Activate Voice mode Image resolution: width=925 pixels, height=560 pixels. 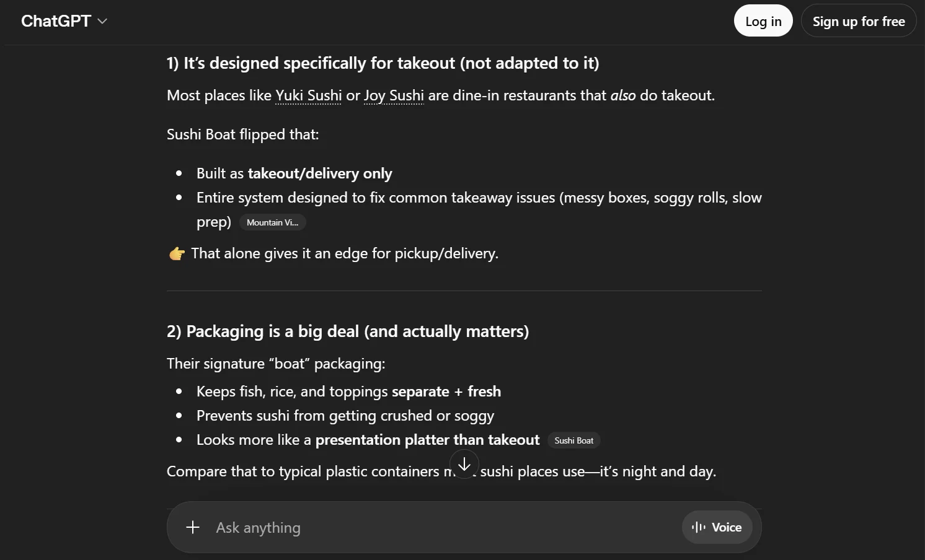(717, 527)
